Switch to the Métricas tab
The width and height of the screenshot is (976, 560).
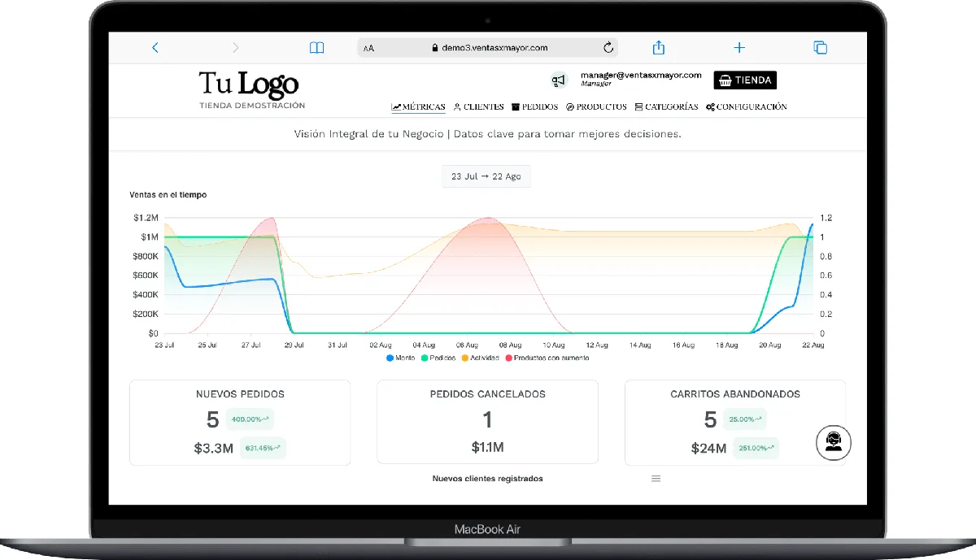click(418, 106)
